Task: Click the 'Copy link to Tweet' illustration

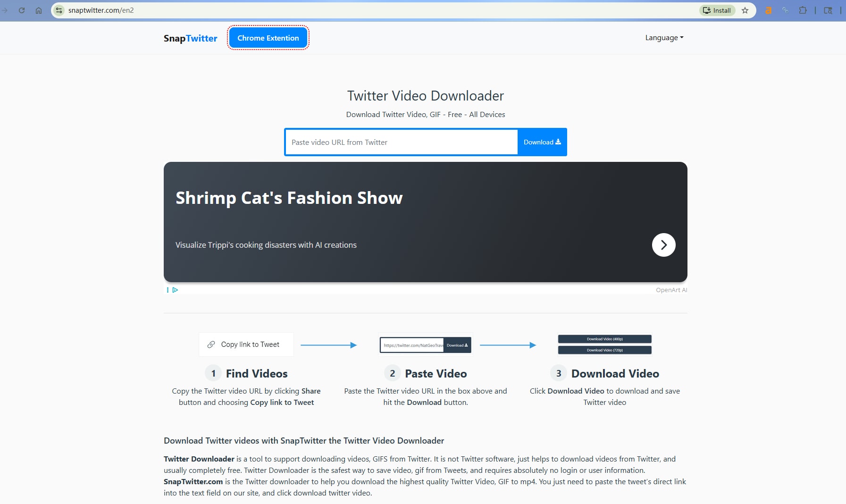Action: click(x=246, y=344)
